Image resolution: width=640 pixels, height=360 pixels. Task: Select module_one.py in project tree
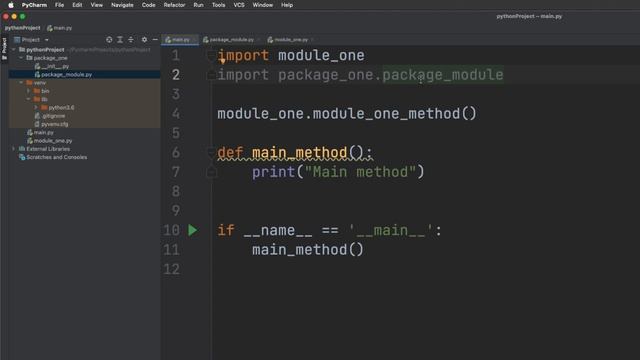tap(50, 141)
